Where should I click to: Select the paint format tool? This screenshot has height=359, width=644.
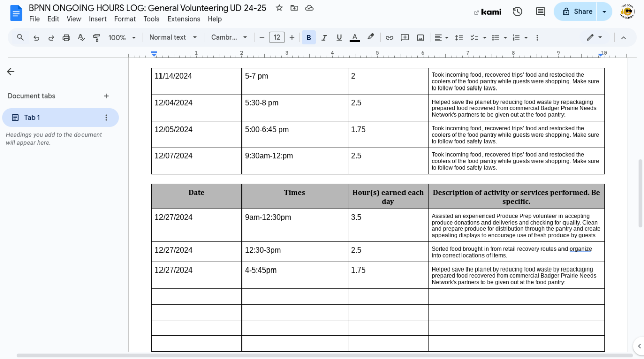[x=97, y=37]
